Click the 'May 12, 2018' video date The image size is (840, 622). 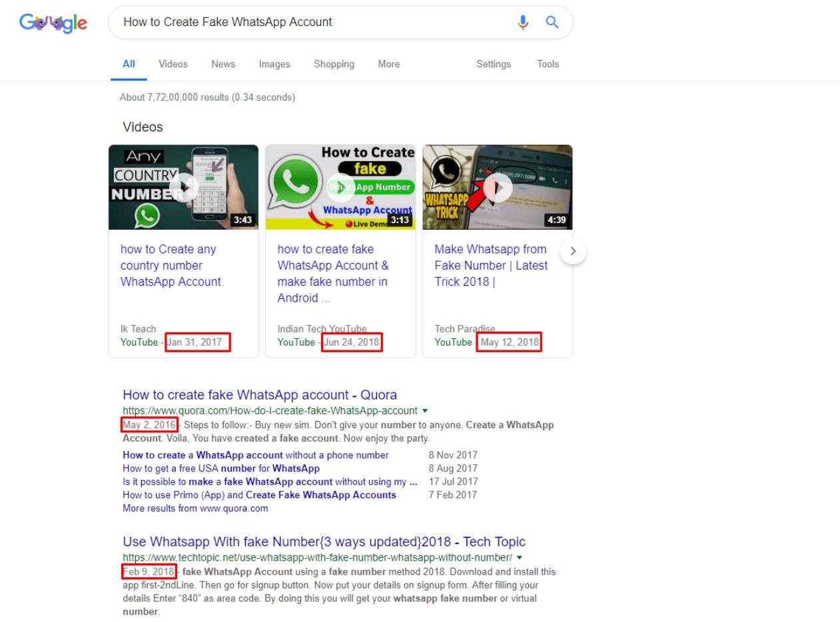point(509,342)
